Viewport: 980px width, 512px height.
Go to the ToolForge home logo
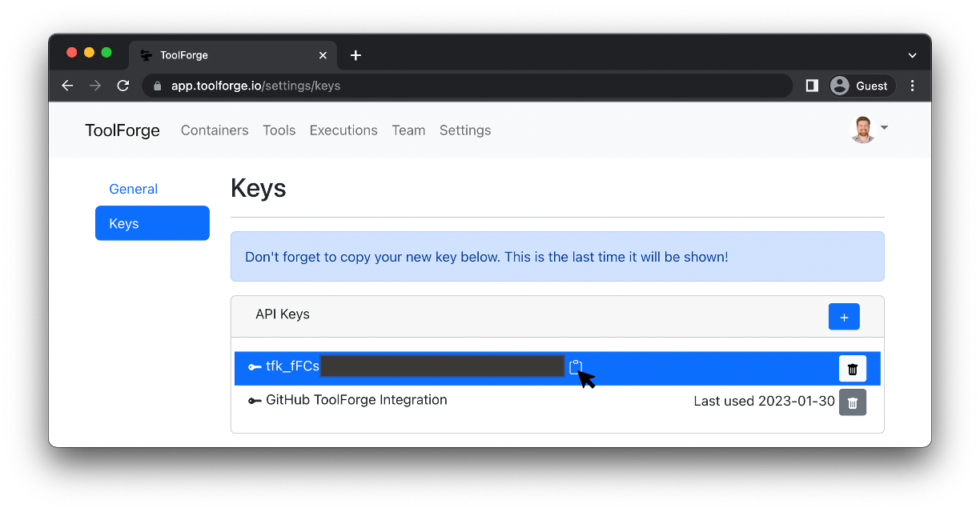point(122,130)
